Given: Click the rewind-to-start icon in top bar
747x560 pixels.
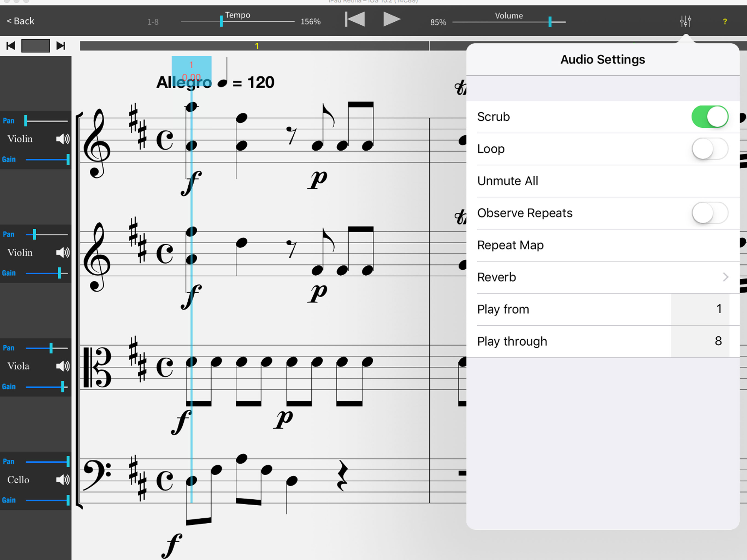Looking at the screenshot, I should 355,19.
